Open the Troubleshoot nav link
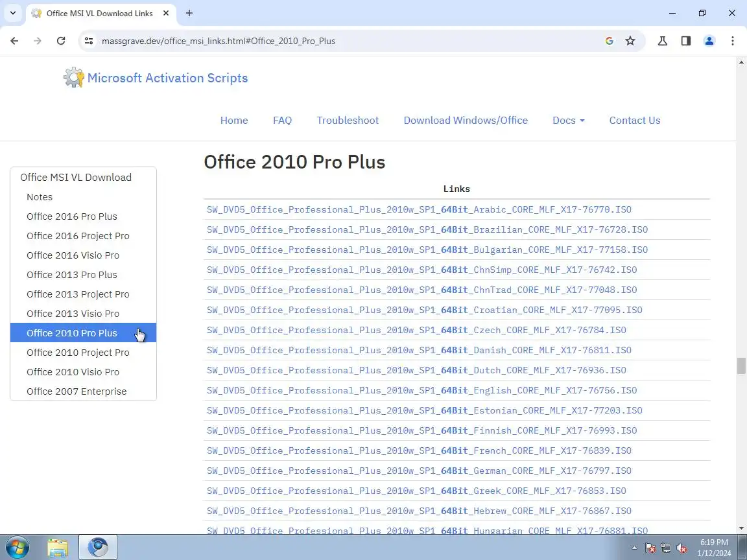The width and height of the screenshot is (747, 560). point(348,121)
